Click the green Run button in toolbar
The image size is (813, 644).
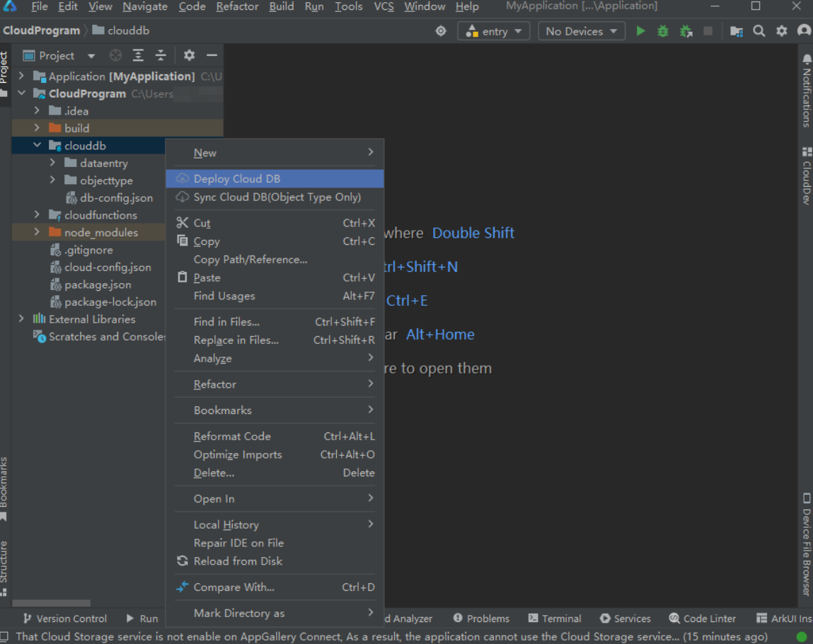click(640, 31)
